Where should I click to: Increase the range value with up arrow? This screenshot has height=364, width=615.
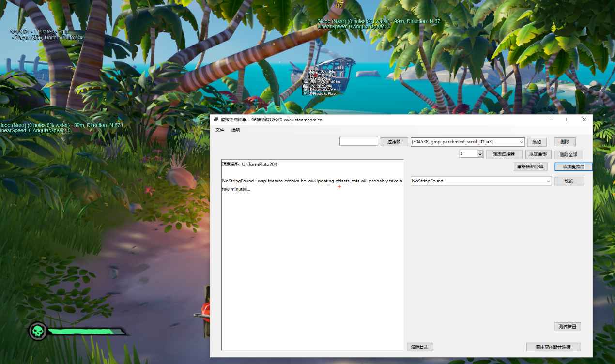480,152
